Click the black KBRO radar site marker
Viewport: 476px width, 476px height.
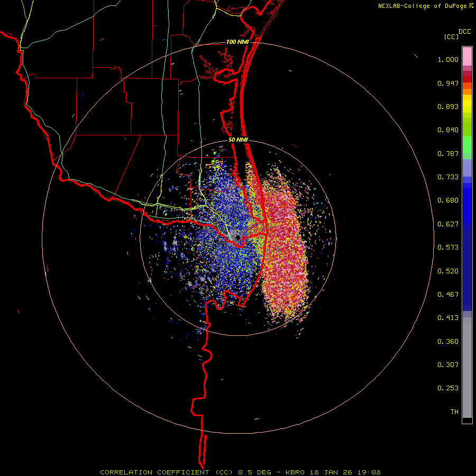pos(237,237)
